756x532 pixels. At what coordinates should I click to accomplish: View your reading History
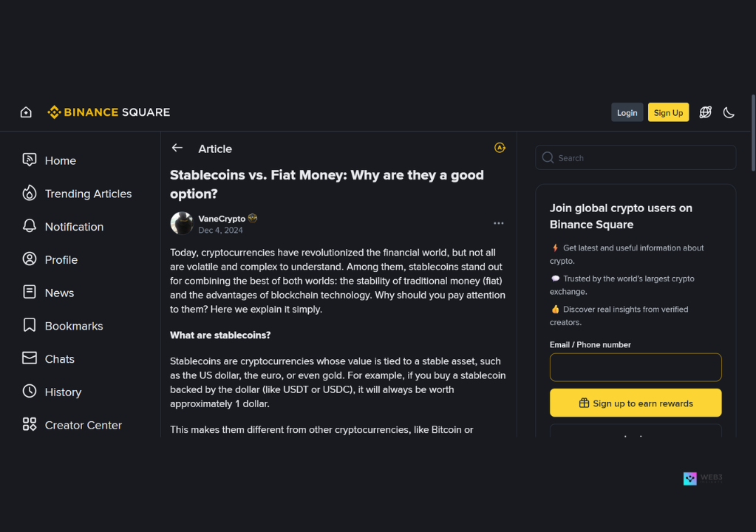point(64,392)
